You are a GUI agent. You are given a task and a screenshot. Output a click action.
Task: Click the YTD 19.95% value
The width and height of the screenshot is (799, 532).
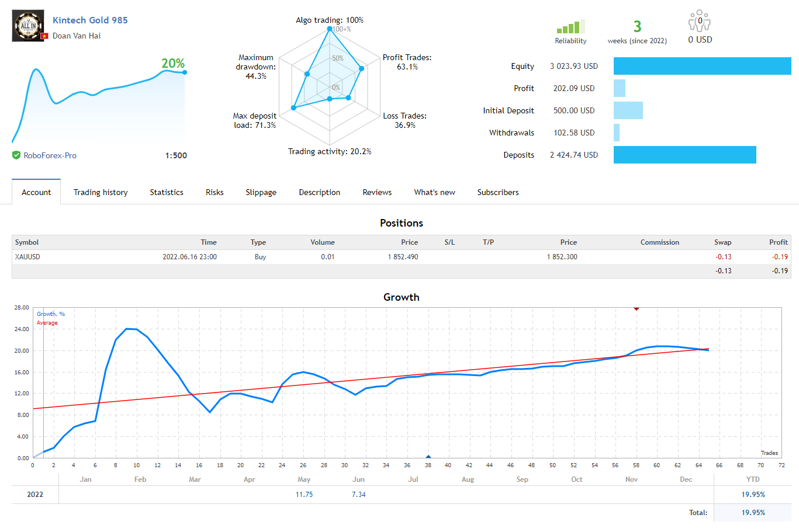753,495
